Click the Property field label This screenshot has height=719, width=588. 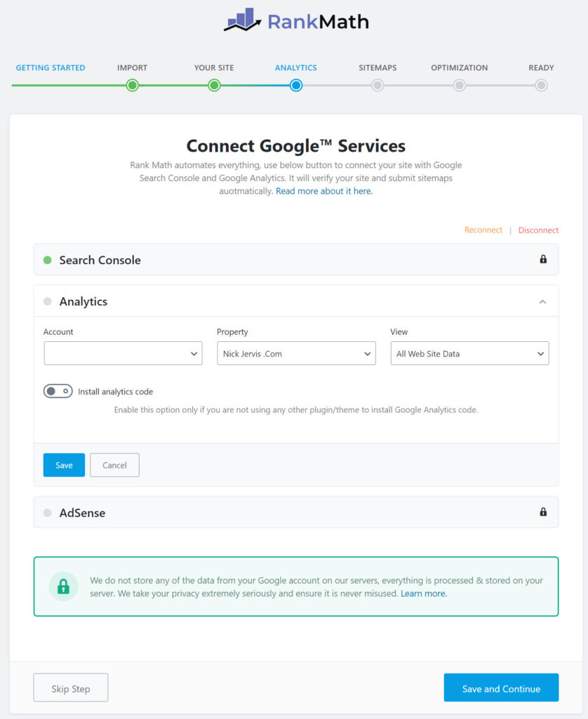(x=232, y=331)
